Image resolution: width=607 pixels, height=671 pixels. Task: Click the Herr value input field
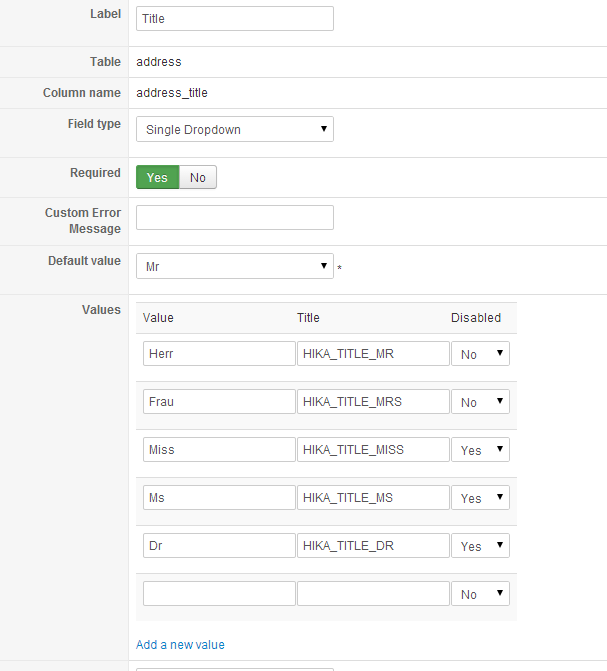tap(219, 354)
